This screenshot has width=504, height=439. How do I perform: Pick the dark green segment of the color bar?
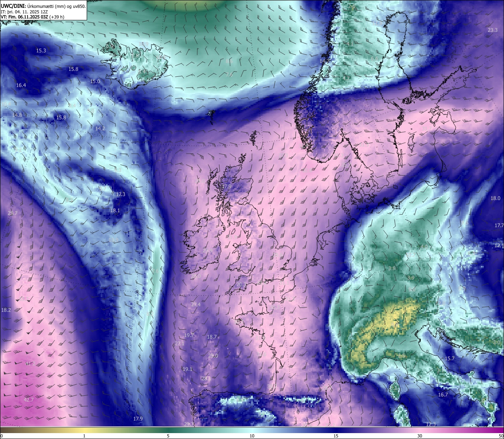[x=168, y=430]
